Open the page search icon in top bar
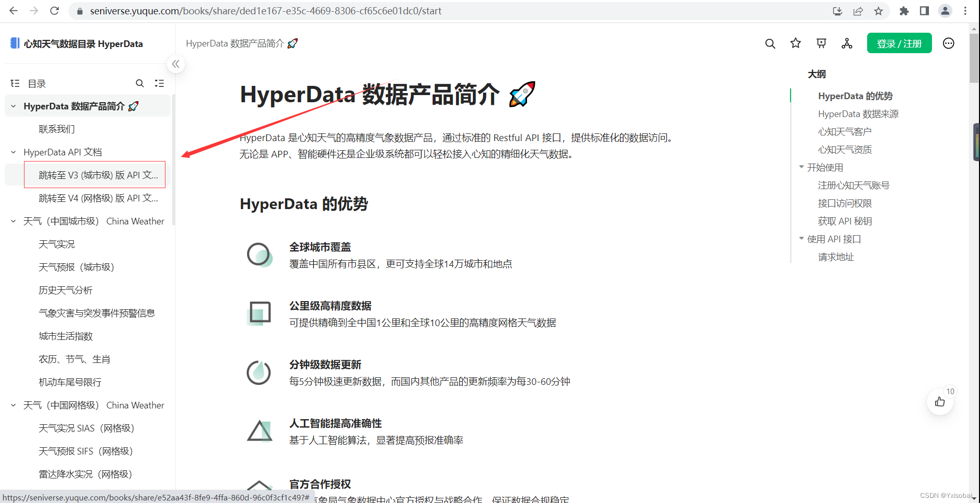 (770, 43)
